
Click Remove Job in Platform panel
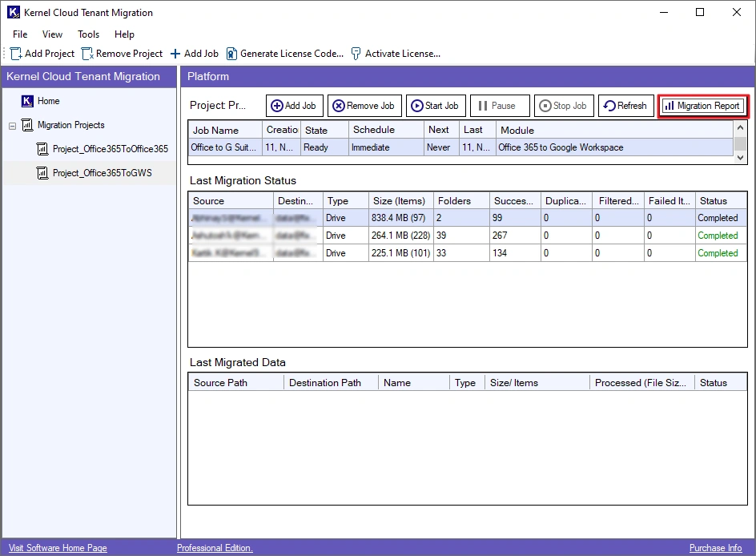click(x=364, y=106)
